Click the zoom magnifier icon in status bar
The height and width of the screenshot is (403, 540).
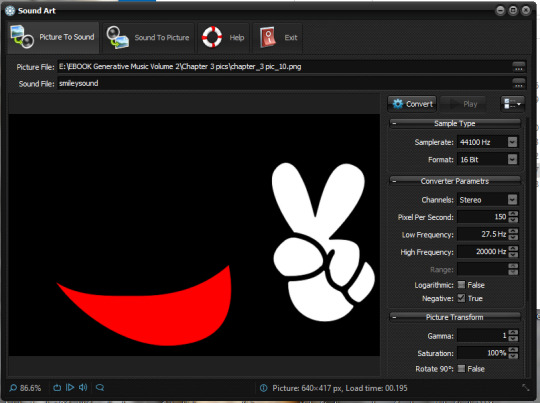click(13, 388)
